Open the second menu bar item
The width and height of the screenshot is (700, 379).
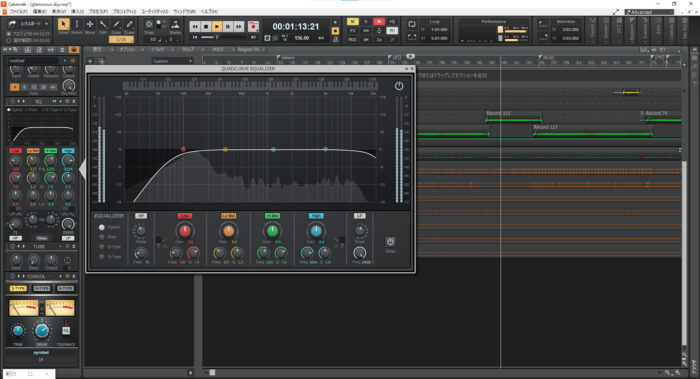click(x=40, y=11)
